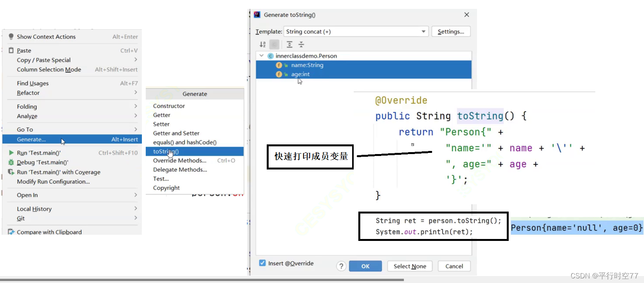The image size is (644, 283).
Task: Click the Expand All icon in the dialog toolbar
Action: [x=290, y=44]
